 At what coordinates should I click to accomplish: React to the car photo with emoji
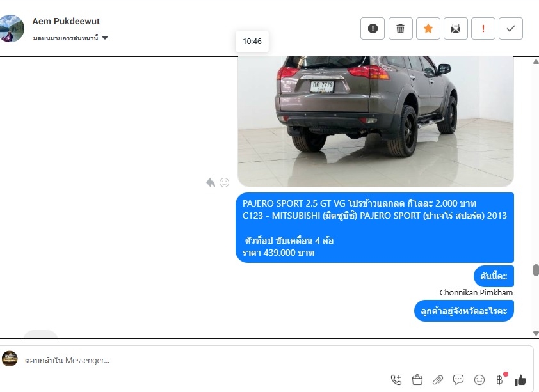point(225,183)
